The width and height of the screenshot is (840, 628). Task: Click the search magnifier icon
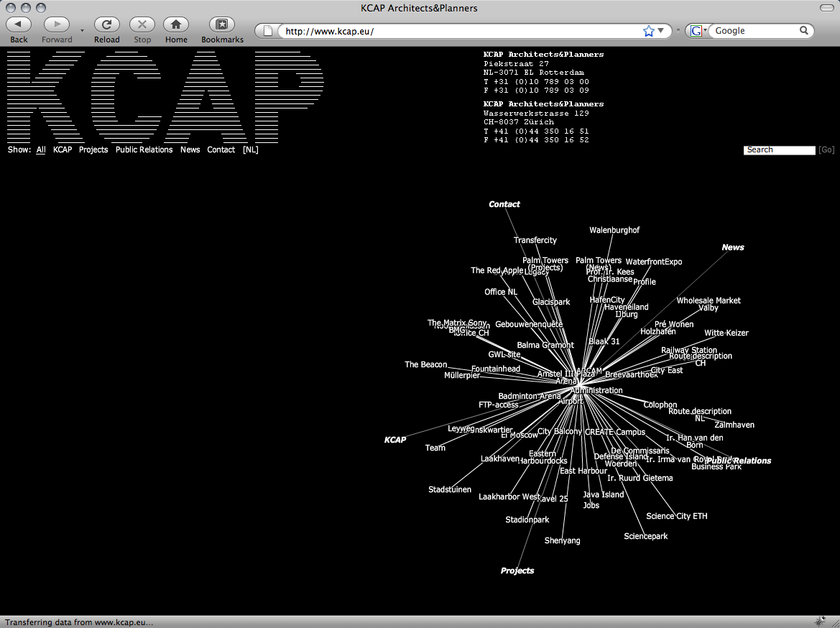[x=804, y=31]
